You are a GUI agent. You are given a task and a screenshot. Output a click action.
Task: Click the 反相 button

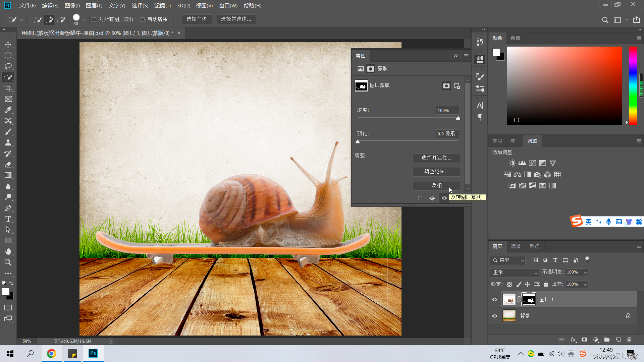436,185
